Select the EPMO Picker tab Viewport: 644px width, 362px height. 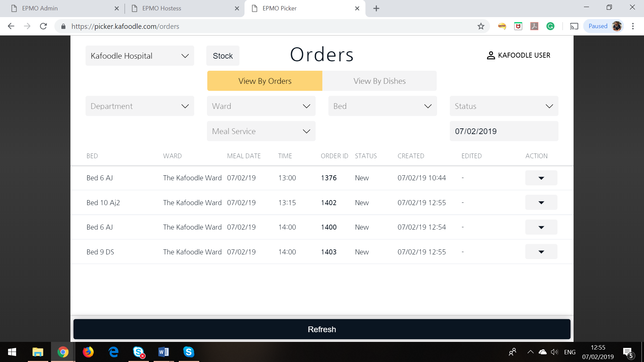click(305, 8)
